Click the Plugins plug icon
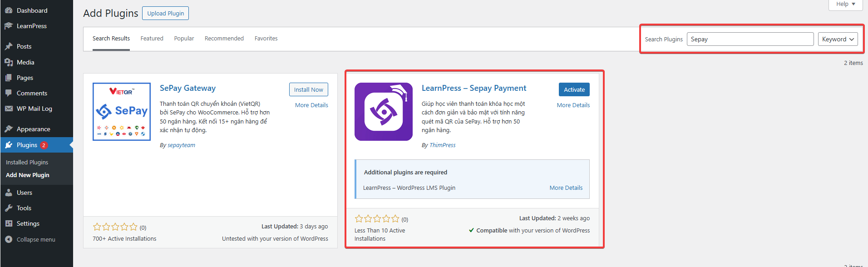Viewport: 868px width, 267px height. click(9, 145)
